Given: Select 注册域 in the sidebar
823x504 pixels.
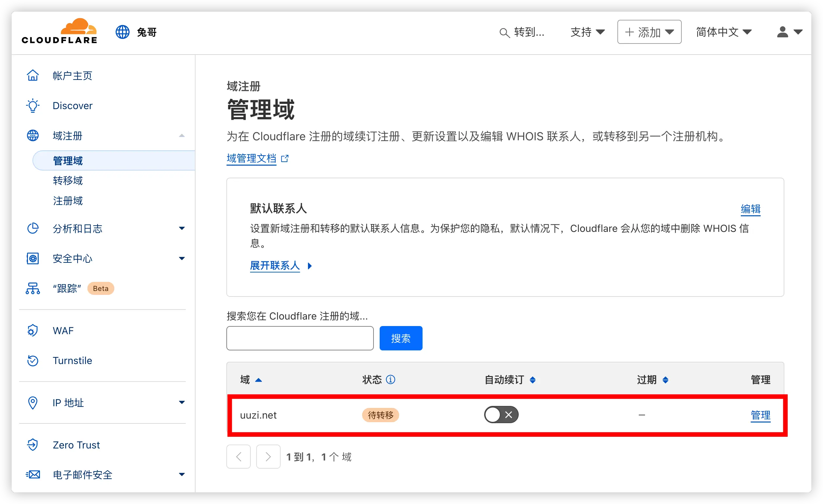Looking at the screenshot, I should pos(68,201).
